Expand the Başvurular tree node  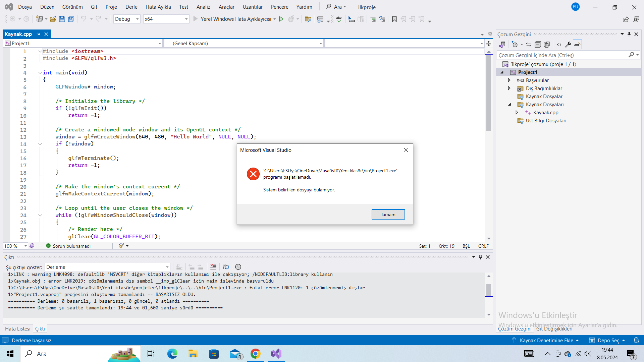[509, 80]
